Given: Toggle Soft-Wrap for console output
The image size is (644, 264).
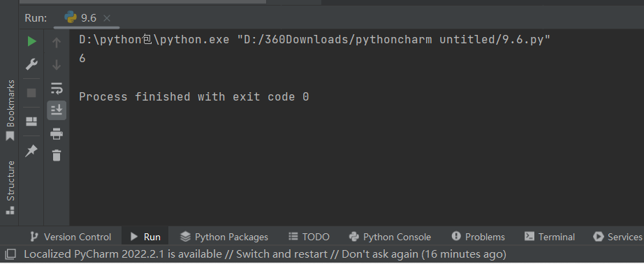Looking at the screenshot, I should [x=57, y=88].
